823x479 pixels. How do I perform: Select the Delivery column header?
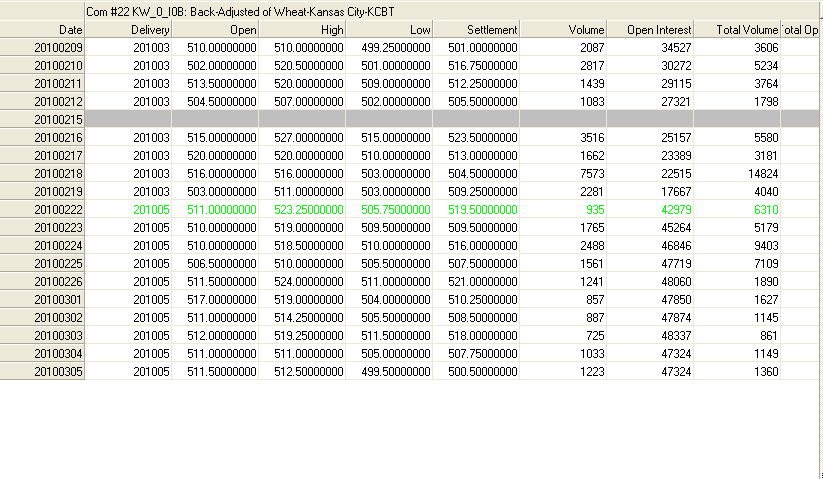[x=128, y=30]
